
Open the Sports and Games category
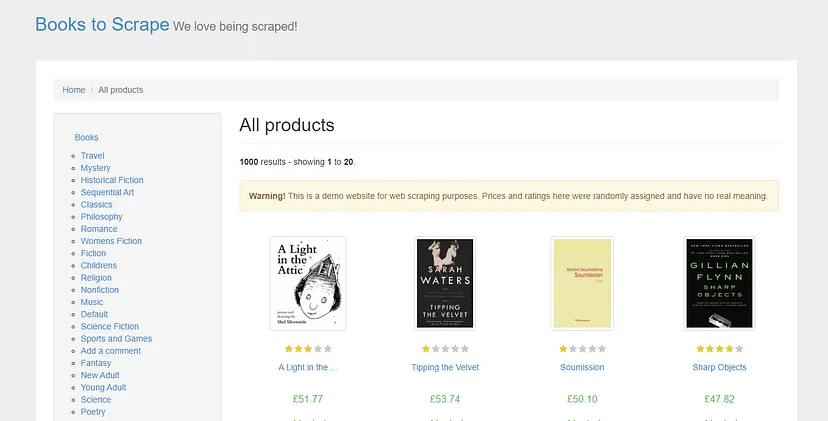coord(116,339)
